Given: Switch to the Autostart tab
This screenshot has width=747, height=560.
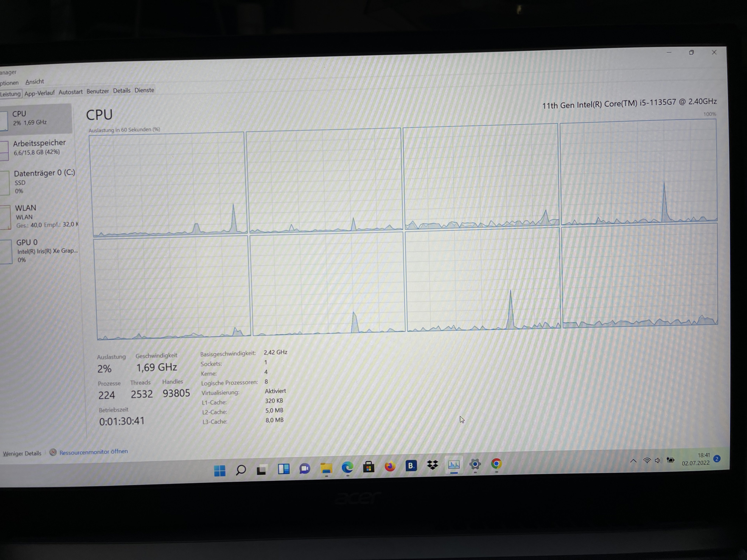Looking at the screenshot, I should tap(70, 92).
